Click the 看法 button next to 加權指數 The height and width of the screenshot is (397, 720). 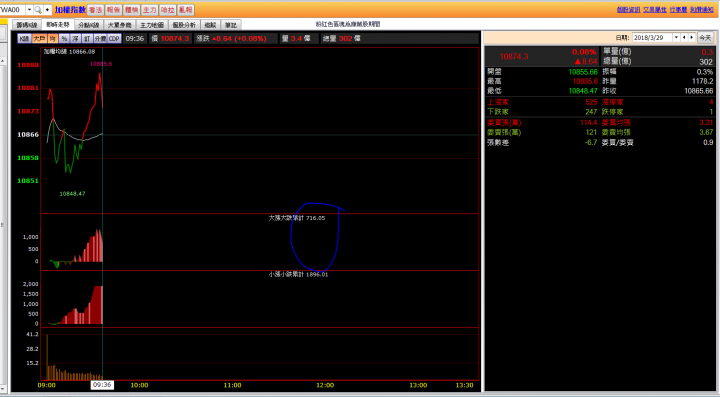(96, 10)
